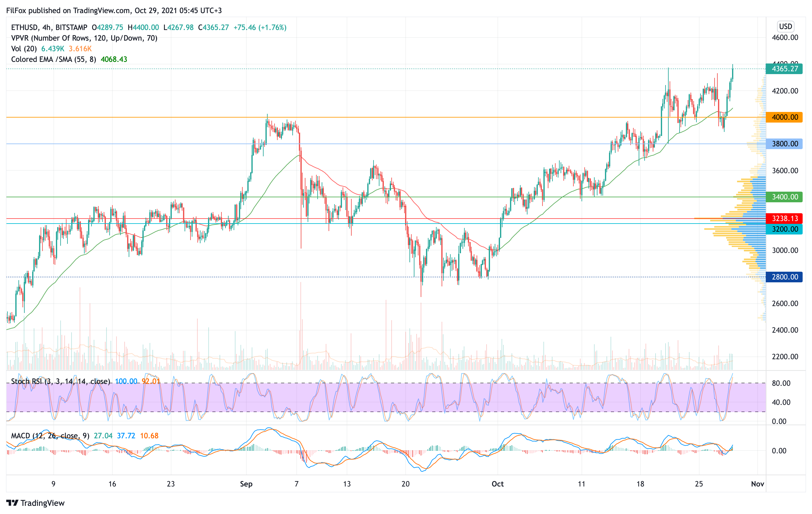
Task: Click the Sep label on time axis
Action: pos(246,484)
